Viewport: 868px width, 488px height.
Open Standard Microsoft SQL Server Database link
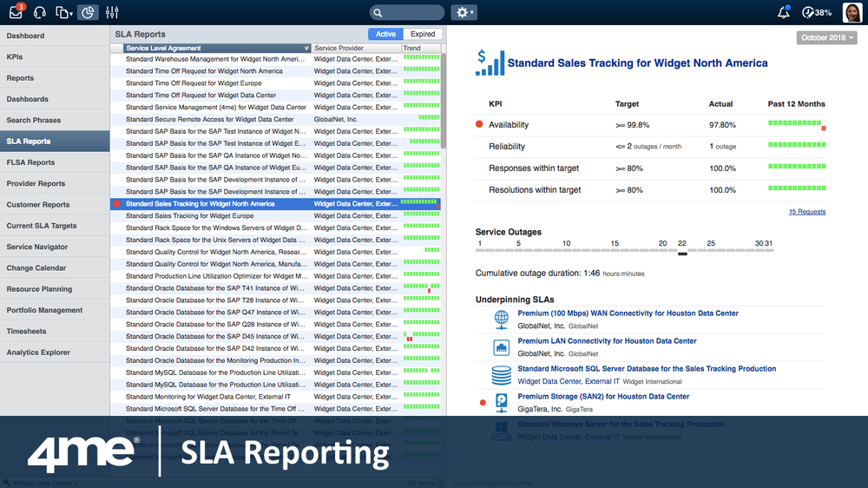pos(647,368)
